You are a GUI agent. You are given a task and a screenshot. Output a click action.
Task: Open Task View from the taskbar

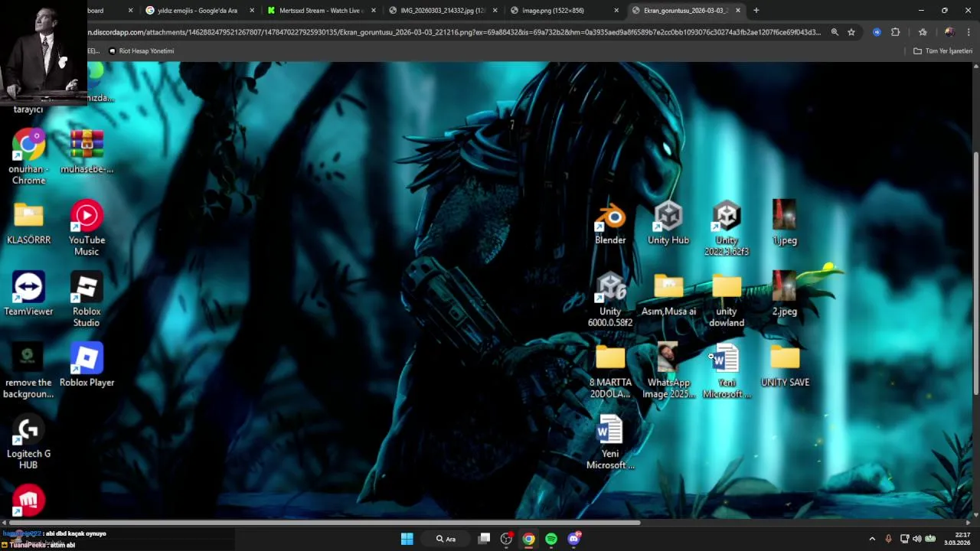(x=484, y=539)
